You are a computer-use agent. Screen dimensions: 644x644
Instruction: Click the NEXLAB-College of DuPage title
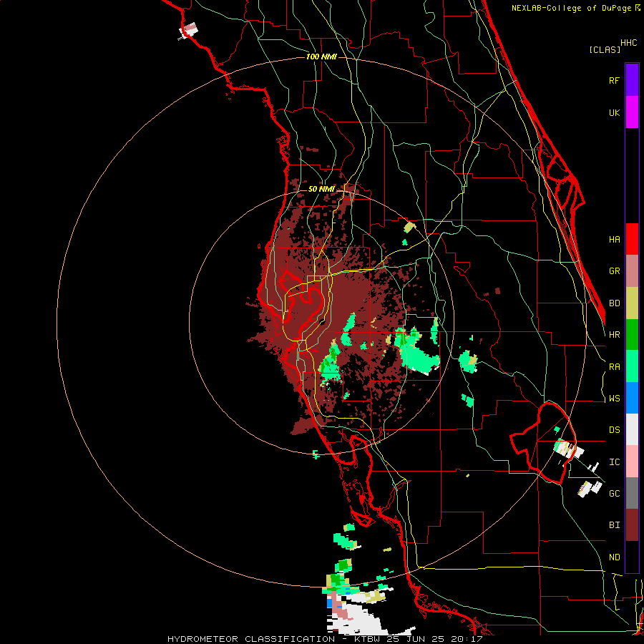pos(571,8)
